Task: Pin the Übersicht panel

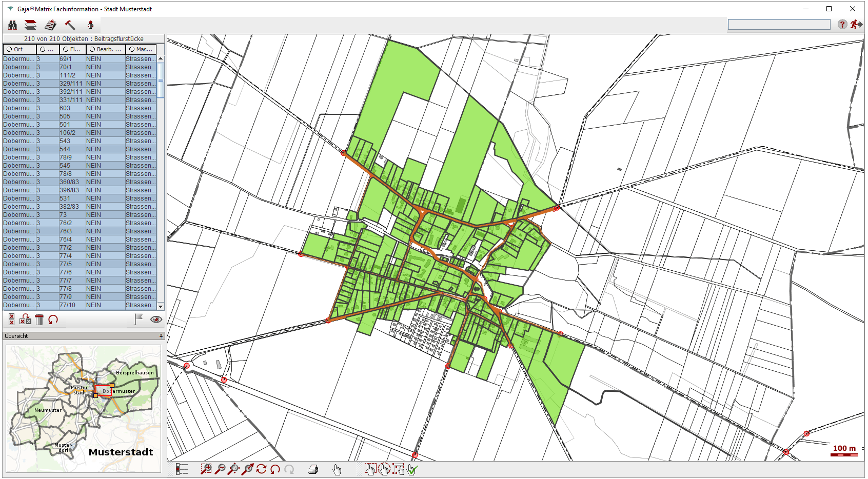Action: click(x=161, y=336)
